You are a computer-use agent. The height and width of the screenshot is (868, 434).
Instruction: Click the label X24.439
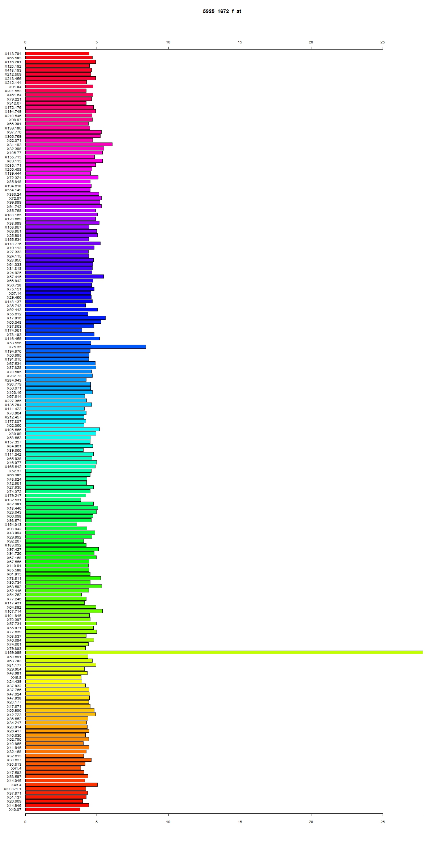click(14, 681)
